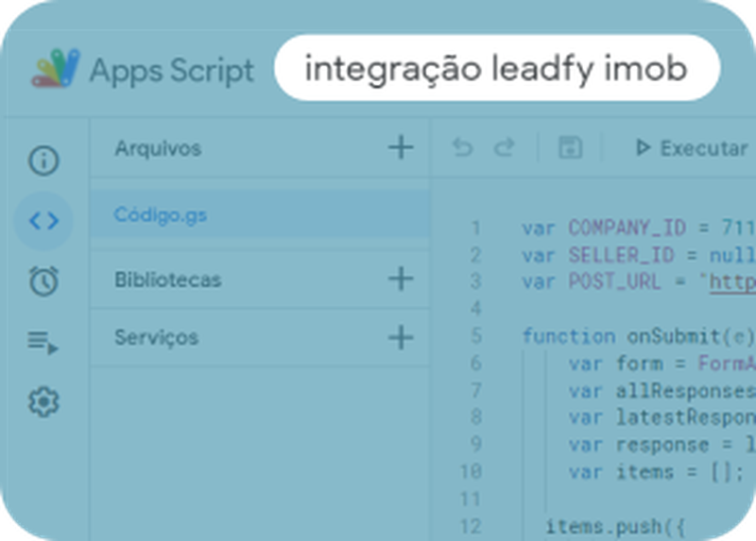Open Project Settings gear icon

click(x=43, y=401)
